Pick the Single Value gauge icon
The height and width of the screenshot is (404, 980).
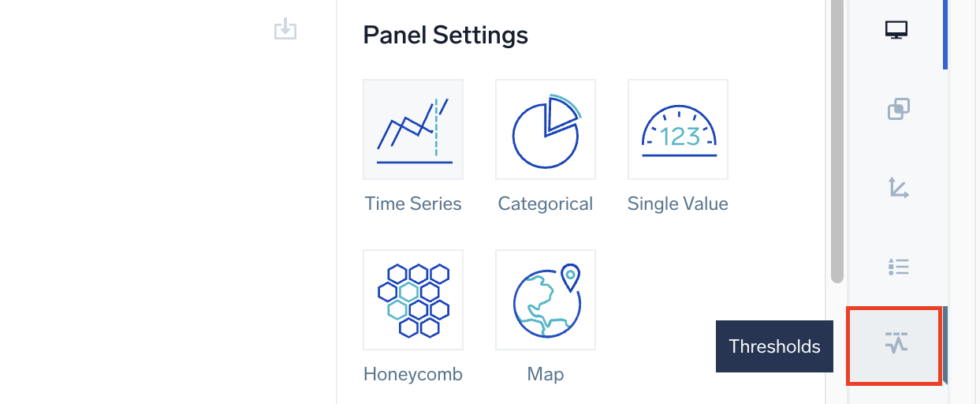[678, 129]
